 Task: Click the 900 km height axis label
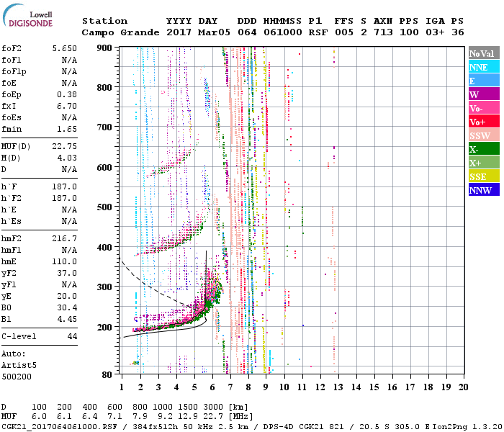(x=105, y=48)
